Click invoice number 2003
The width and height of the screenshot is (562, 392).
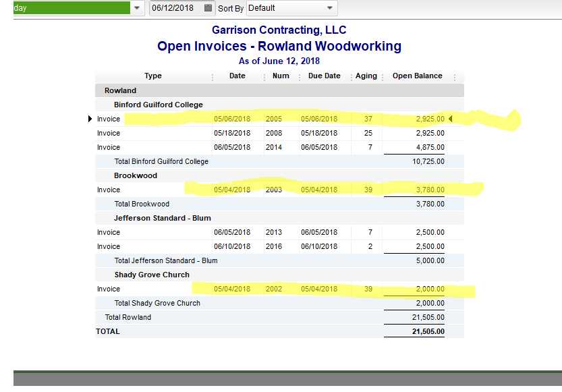click(x=274, y=190)
